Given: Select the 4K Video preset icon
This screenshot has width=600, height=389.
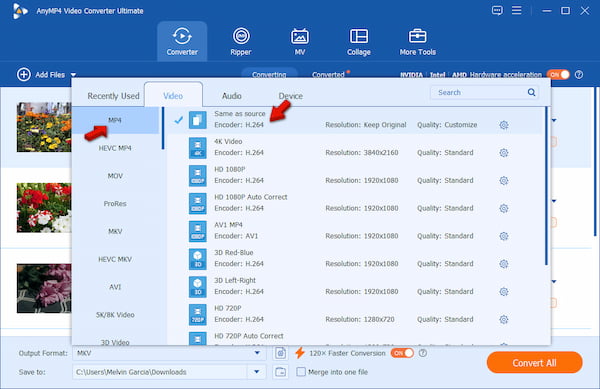Looking at the screenshot, I should click(197, 148).
